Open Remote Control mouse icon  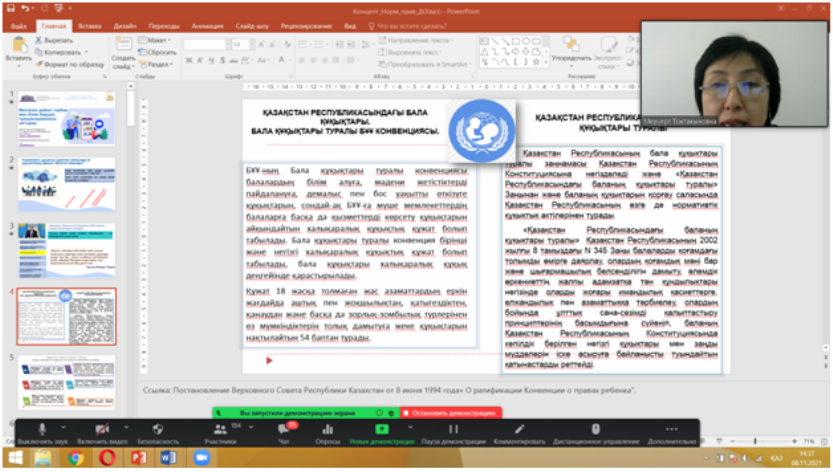(x=596, y=428)
